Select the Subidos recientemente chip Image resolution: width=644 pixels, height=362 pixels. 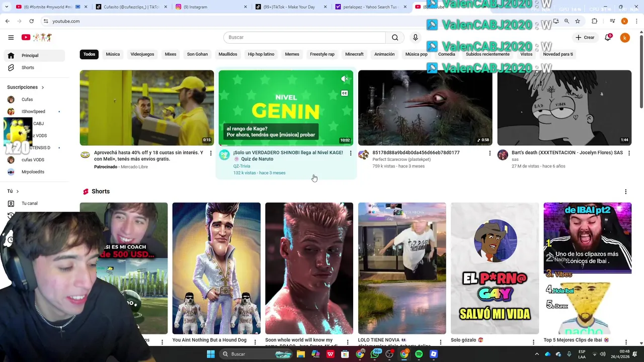[x=488, y=54]
